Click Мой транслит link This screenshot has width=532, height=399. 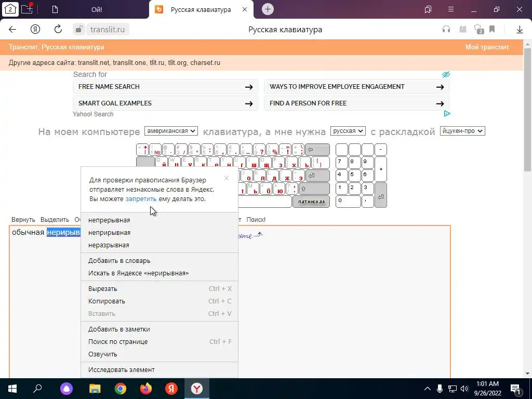487,47
